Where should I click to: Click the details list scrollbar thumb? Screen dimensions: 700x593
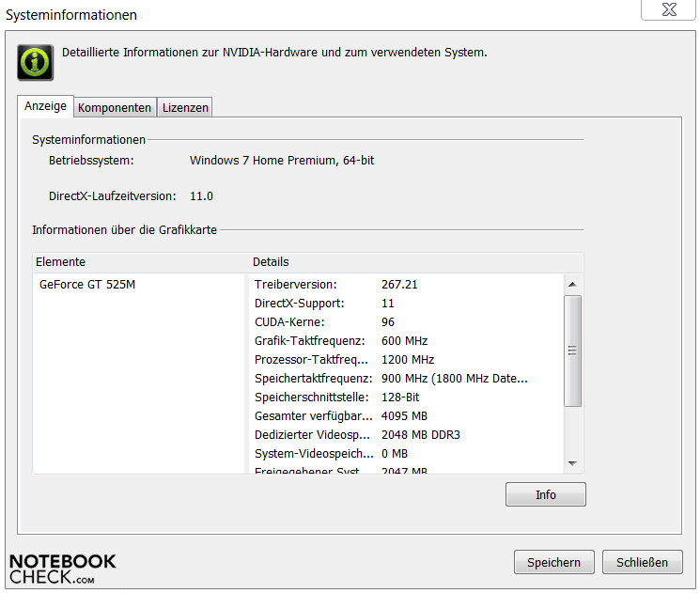click(x=573, y=351)
